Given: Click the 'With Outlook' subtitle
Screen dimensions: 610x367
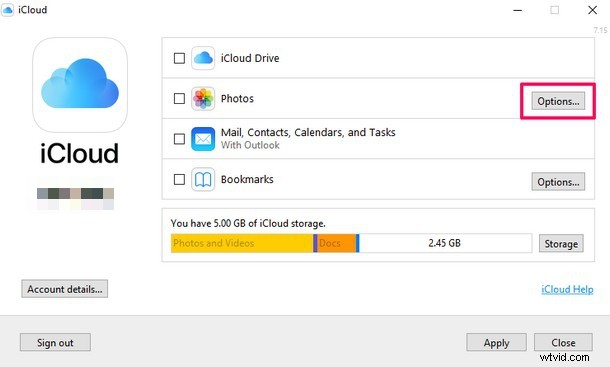Looking at the screenshot, I should click(250, 145).
